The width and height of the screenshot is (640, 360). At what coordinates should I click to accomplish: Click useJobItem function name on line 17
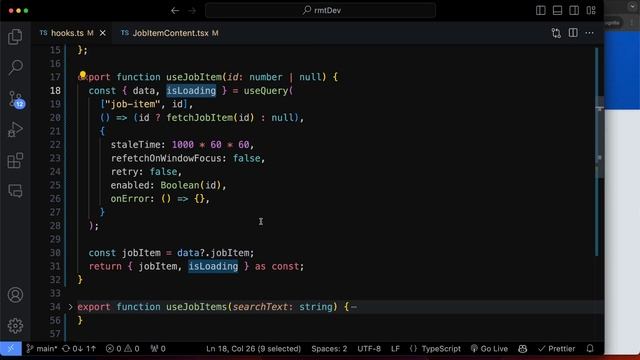tap(193, 77)
